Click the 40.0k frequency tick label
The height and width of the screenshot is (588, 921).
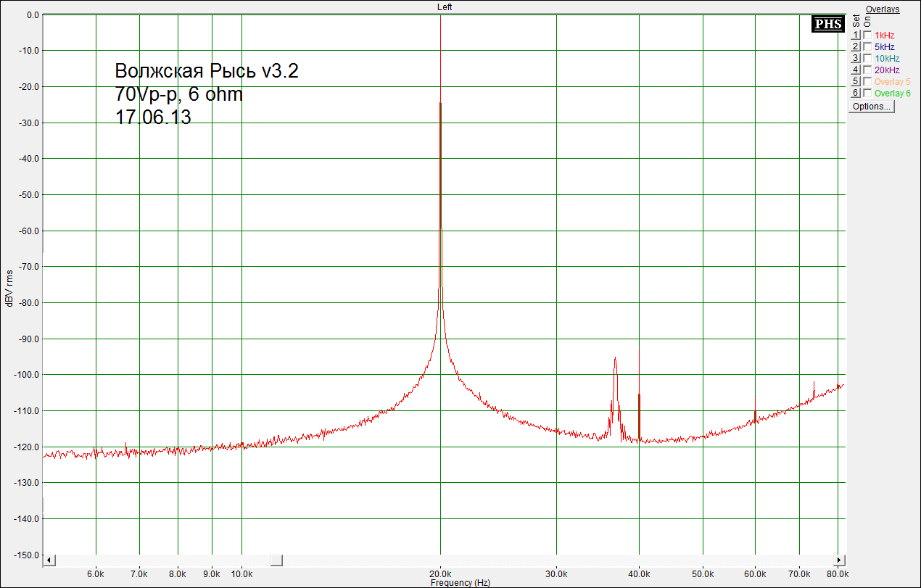click(639, 573)
